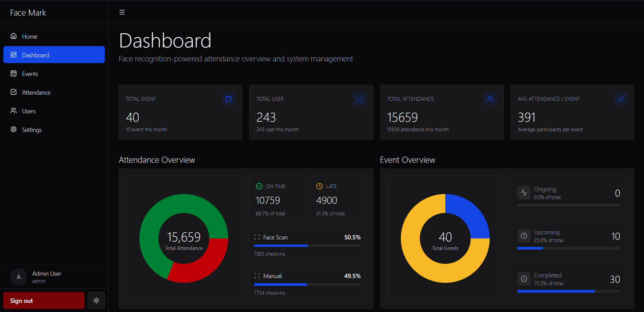This screenshot has width=644, height=312.
Task: Open the Users section from the sidebar
Action: (x=29, y=111)
